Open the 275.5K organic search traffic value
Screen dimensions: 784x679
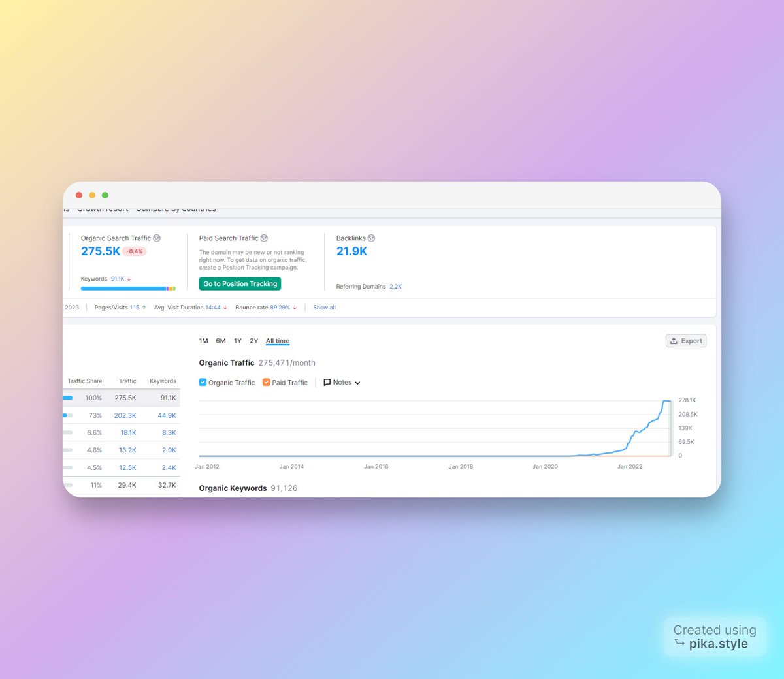point(101,251)
